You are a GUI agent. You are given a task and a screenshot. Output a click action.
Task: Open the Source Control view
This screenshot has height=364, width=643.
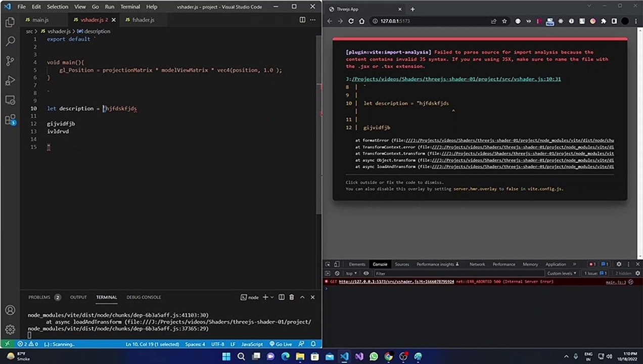tap(10, 61)
